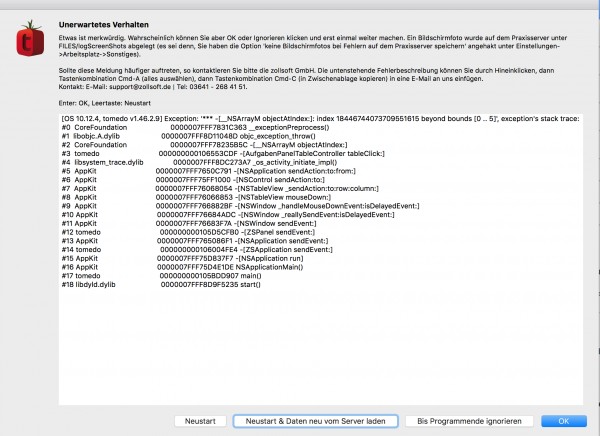600x436 pixels.
Task: Select stack line #4 libsystem_trace.dylib
Action: pyautogui.click(x=199, y=162)
